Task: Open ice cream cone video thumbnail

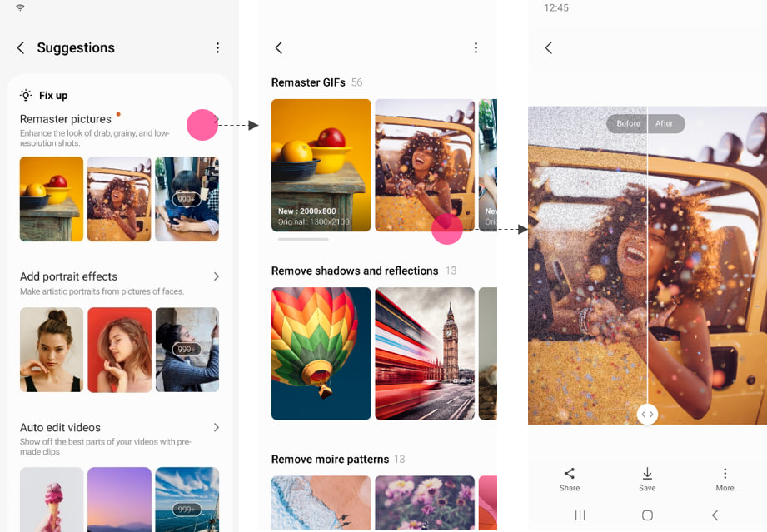Action: tap(52, 500)
